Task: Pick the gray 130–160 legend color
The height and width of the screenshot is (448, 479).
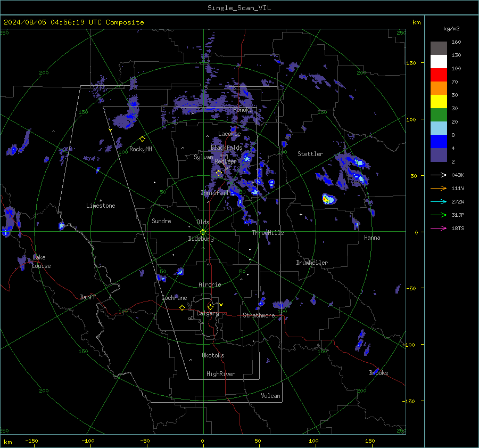Action: coord(439,48)
